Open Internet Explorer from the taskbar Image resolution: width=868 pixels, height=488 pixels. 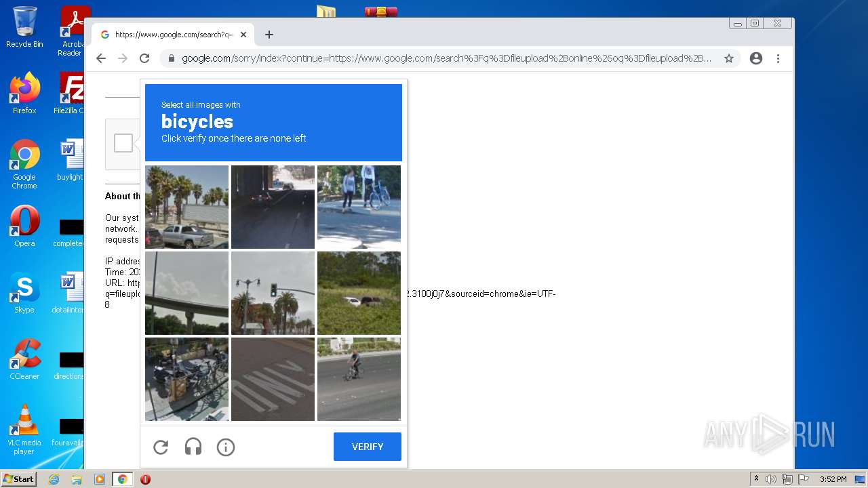pos(54,479)
